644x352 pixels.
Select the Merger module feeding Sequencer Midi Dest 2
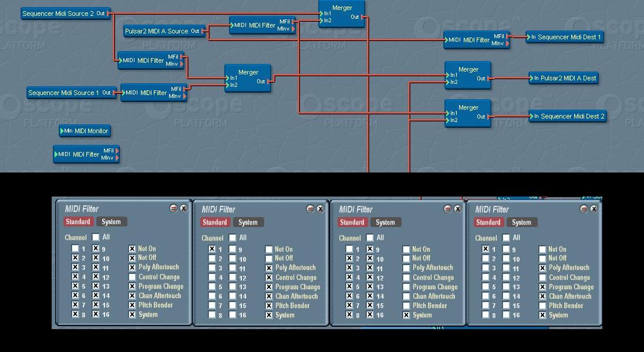468,113
